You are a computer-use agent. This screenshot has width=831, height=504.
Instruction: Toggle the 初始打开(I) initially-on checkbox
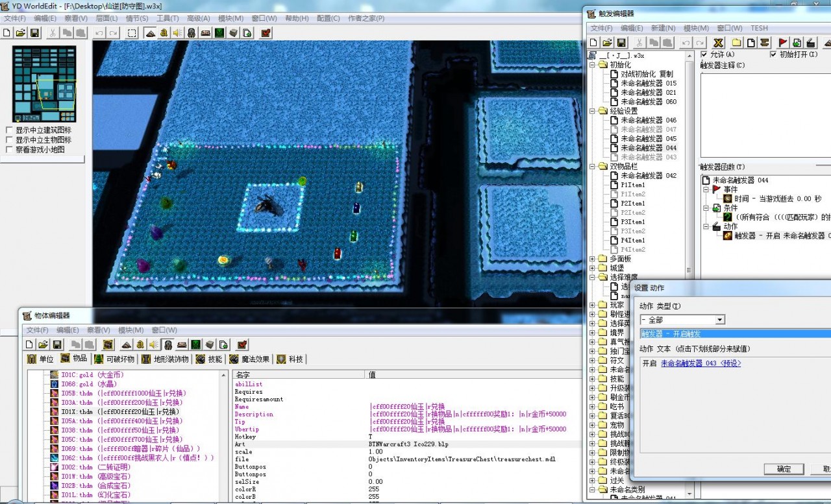[773, 54]
